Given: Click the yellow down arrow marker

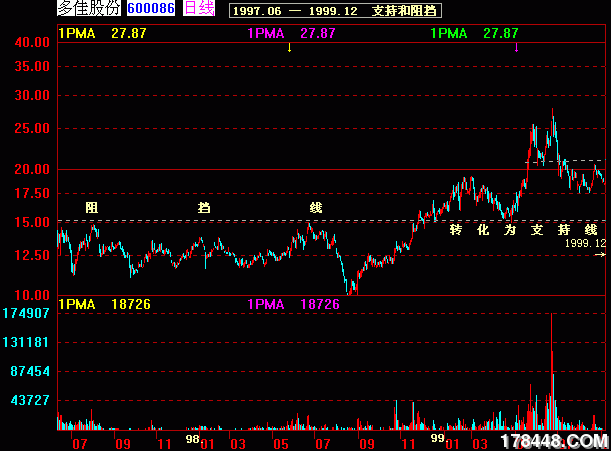Looking at the screenshot, I should click(289, 47).
